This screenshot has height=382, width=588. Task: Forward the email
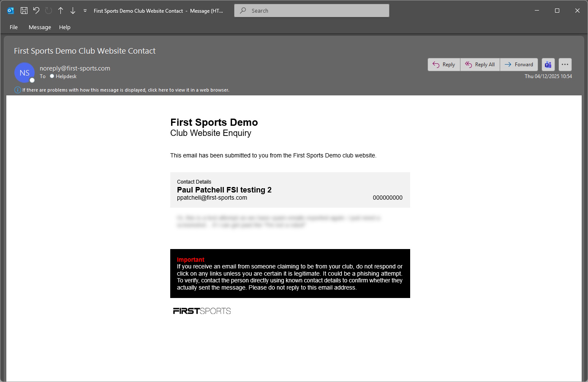click(519, 65)
